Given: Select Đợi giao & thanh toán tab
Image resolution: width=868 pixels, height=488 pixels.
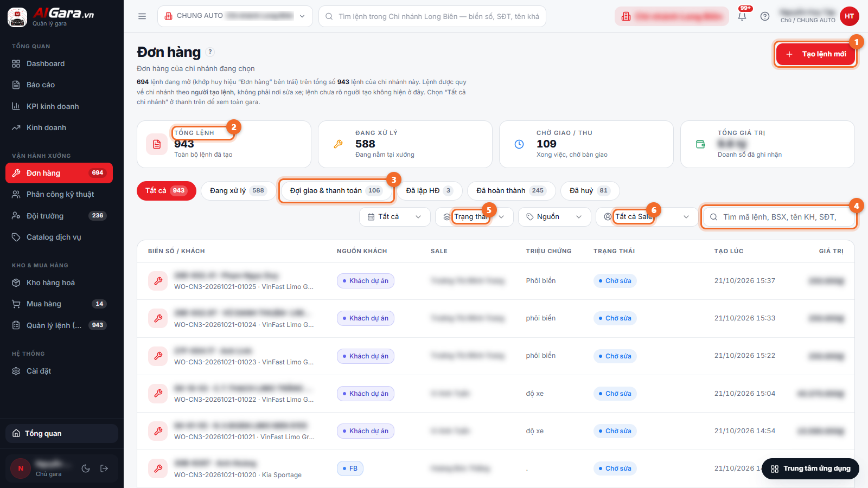Looking at the screenshot, I should click(x=335, y=191).
